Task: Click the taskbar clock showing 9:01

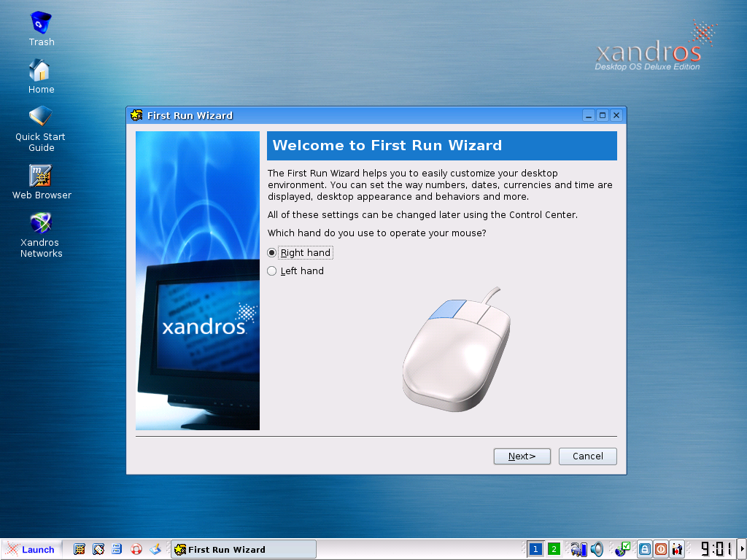Action: (x=716, y=549)
